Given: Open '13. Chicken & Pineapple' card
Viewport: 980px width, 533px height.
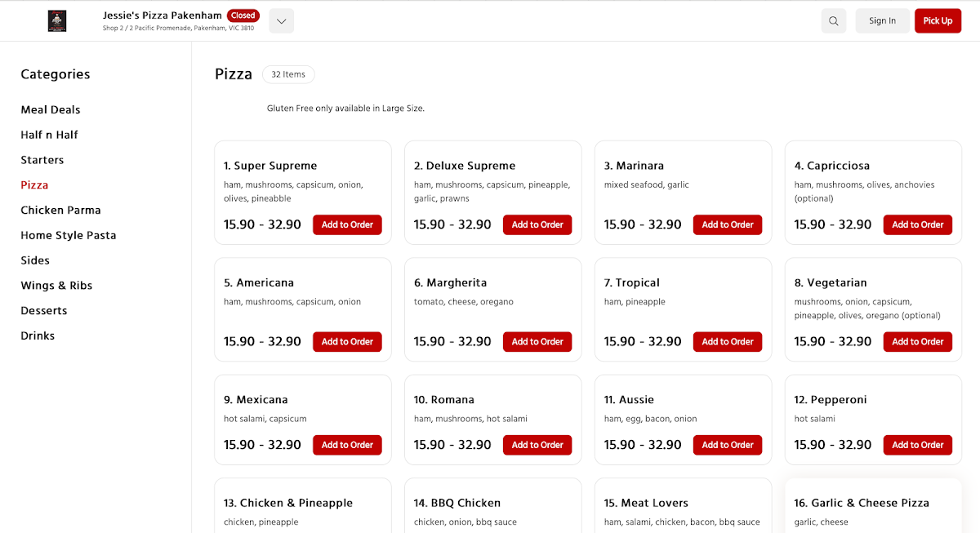Looking at the screenshot, I should pyautogui.click(x=303, y=505).
